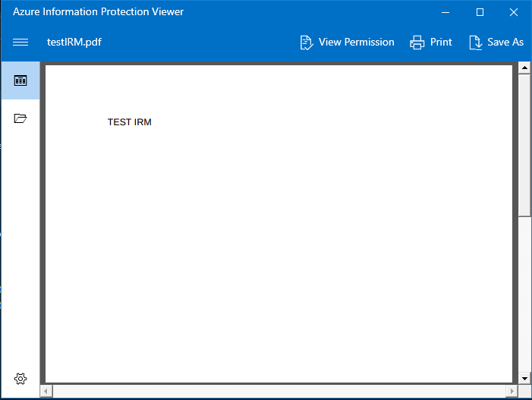The image size is (532, 400).
Task: Click the TEST IRM document text
Action: tap(129, 122)
